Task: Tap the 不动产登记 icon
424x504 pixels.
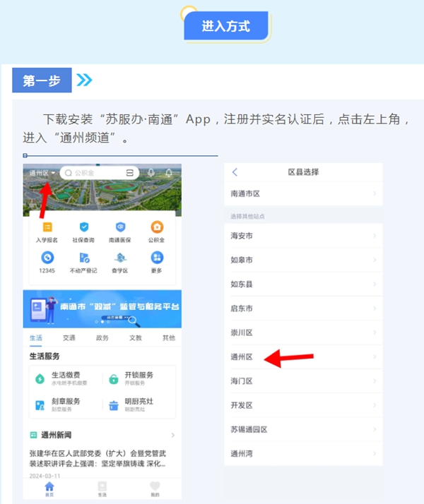Action: [84, 258]
